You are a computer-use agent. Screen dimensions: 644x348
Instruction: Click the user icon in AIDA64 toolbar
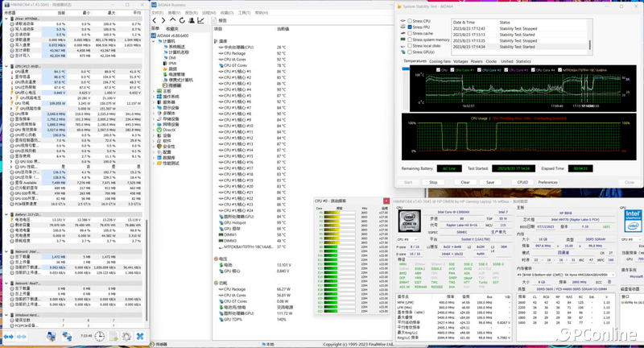pyautogui.click(x=192, y=20)
